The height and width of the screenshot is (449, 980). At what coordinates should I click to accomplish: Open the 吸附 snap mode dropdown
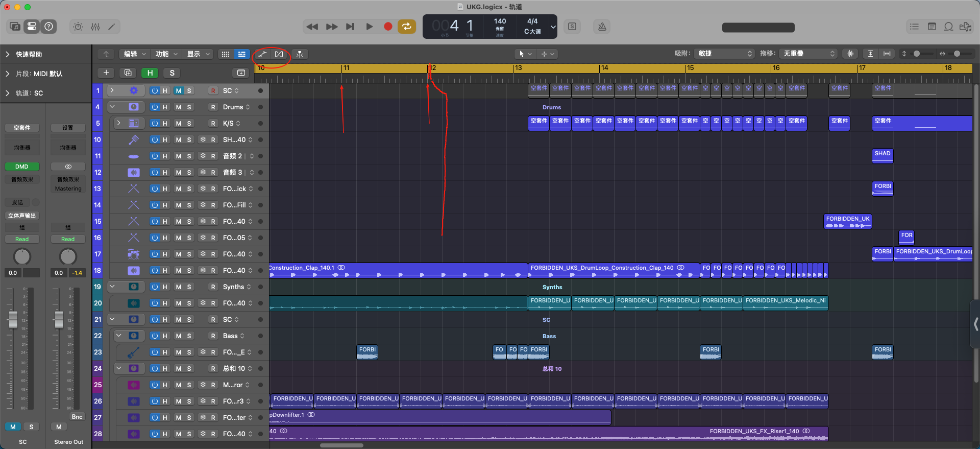click(725, 54)
